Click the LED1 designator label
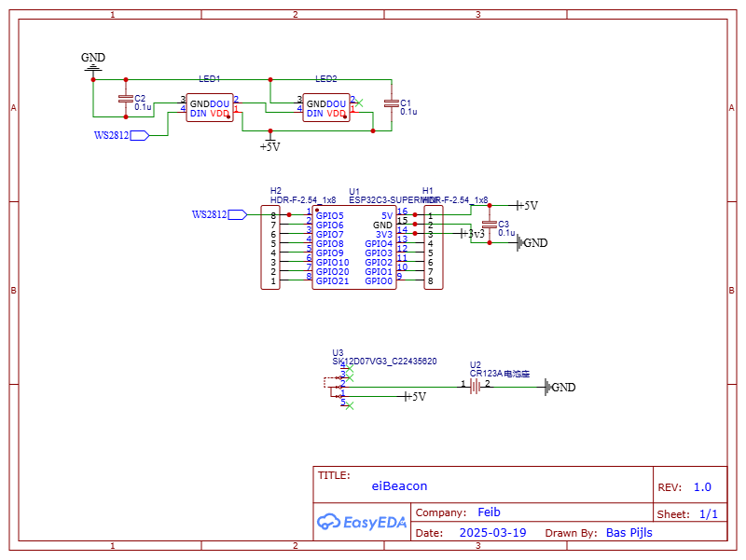This screenshot has width=746, height=560. pyautogui.click(x=209, y=79)
